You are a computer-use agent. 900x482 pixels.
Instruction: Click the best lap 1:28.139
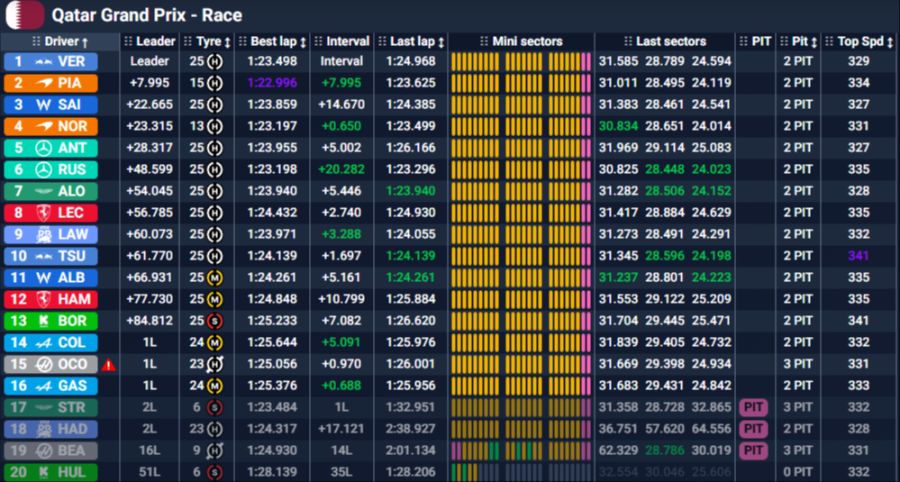tap(273, 472)
